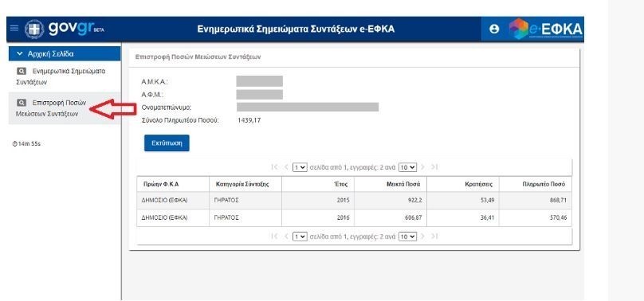Click panel heading Επιστροφή Ποσών Μειώσεων Συντάξεων
The image size is (644, 301).
coord(198,57)
